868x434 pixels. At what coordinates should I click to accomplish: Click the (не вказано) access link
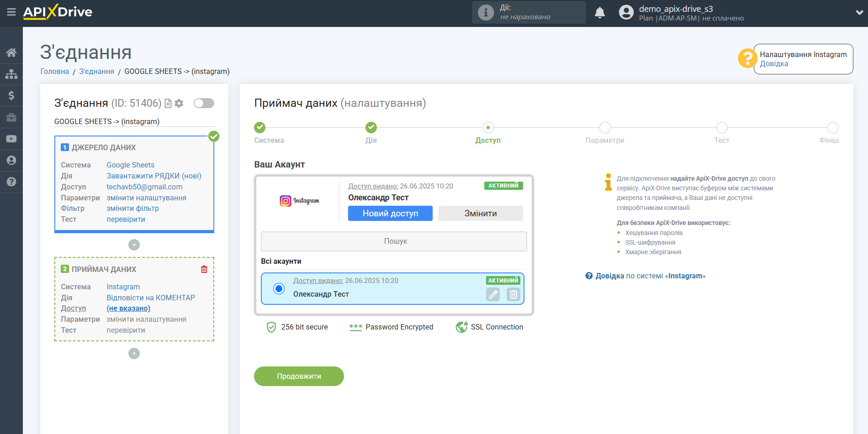click(x=128, y=308)
